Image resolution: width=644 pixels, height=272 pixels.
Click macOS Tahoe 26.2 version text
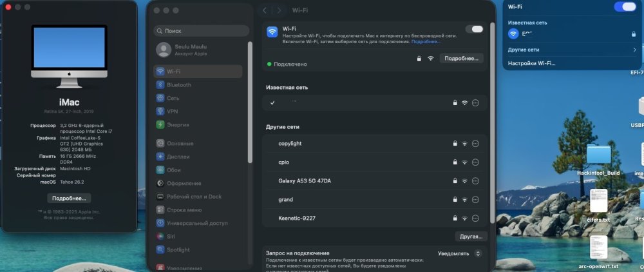tap(72, 182)
